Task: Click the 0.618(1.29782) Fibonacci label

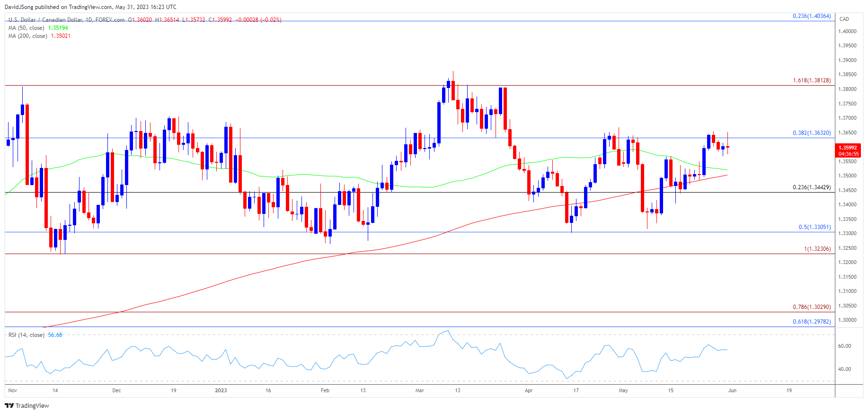Action: (x=812, y=322)
